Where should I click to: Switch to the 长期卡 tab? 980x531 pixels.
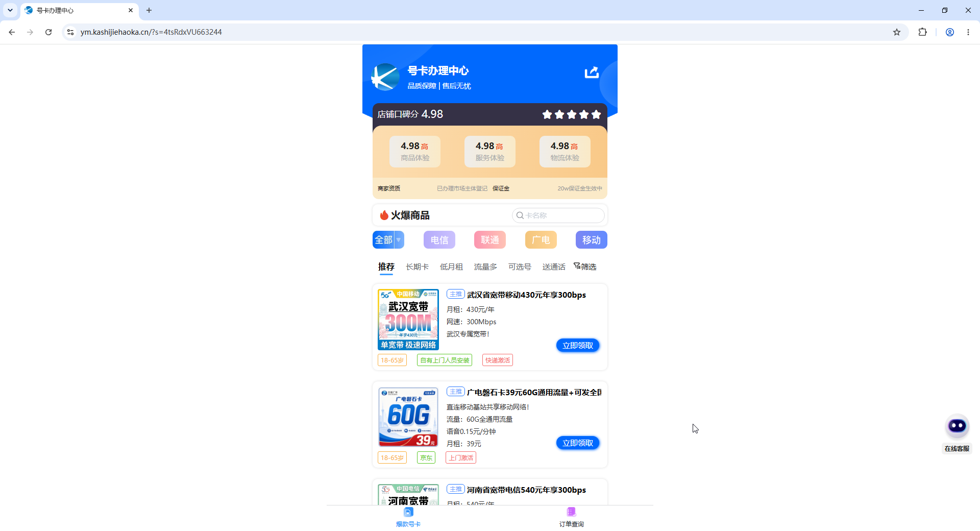point(417,267)
